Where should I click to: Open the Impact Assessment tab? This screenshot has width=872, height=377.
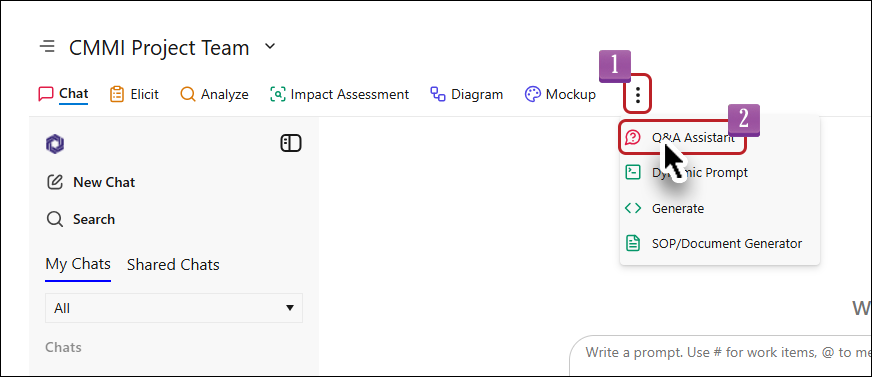click(x=339, y=95)
